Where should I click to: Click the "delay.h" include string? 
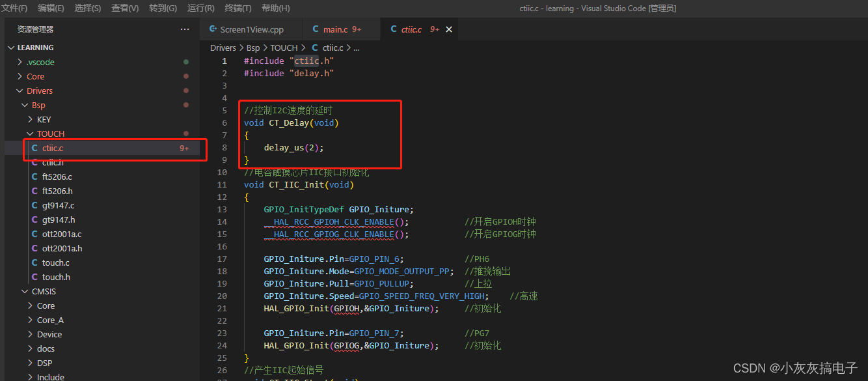tap(311, 73)
